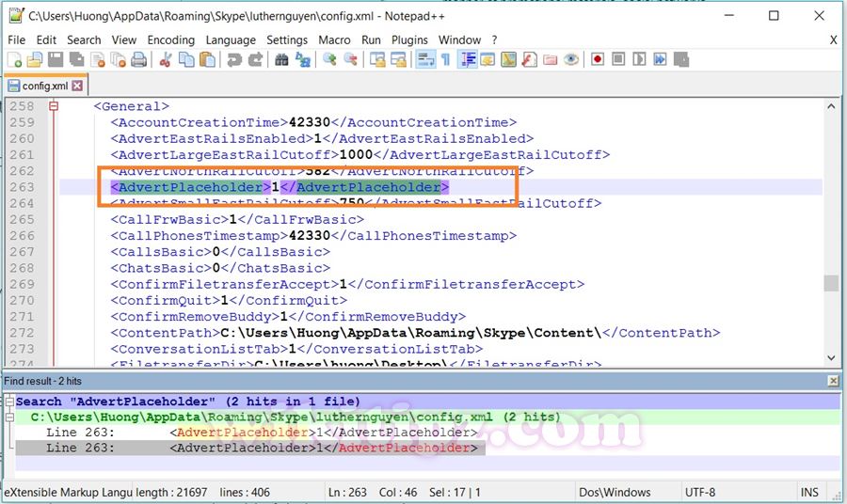Click the Synchronize Horizontal Scrolling icon
The height and width of the screenshot is (504, 847).
coord(398,59)
